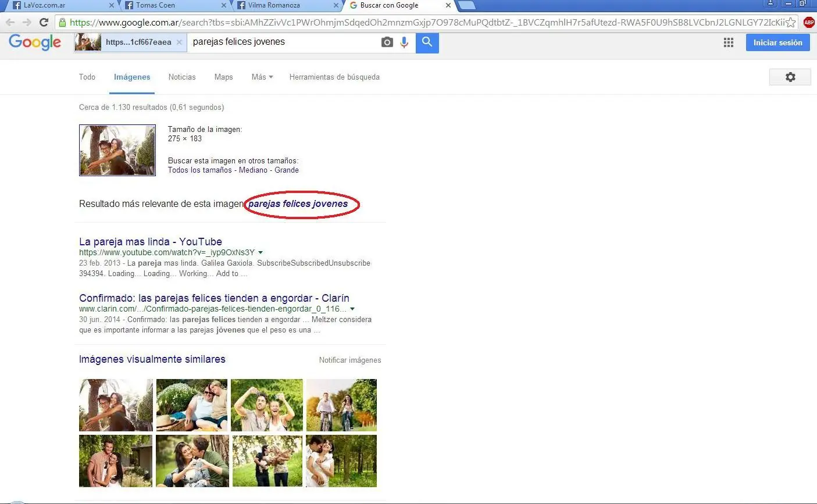Screen dimensions: 817x504
Task: Open Imágenes visualmente similares heading link
Action: point(152,359)
